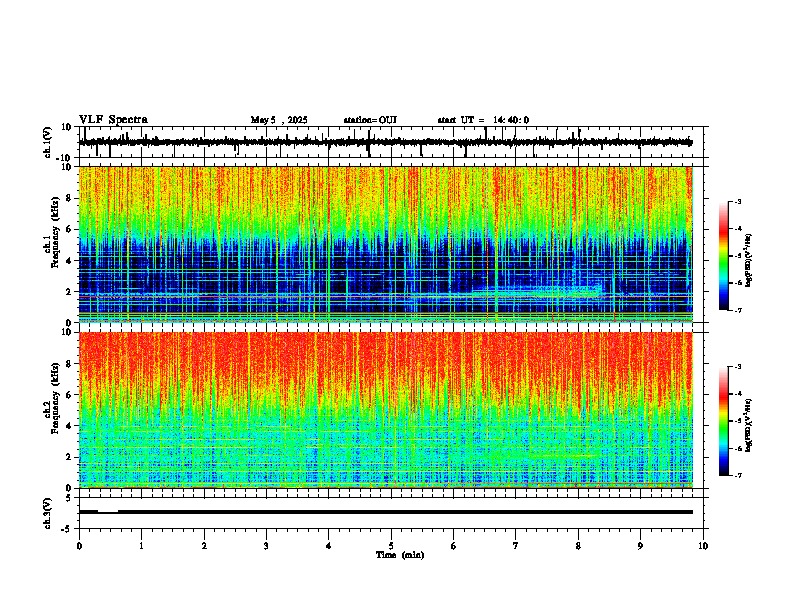Image resolution: width=792 pixels, height=612 pixels.
Task: Click time-axis tick label '5'
Action: (391, 546)
